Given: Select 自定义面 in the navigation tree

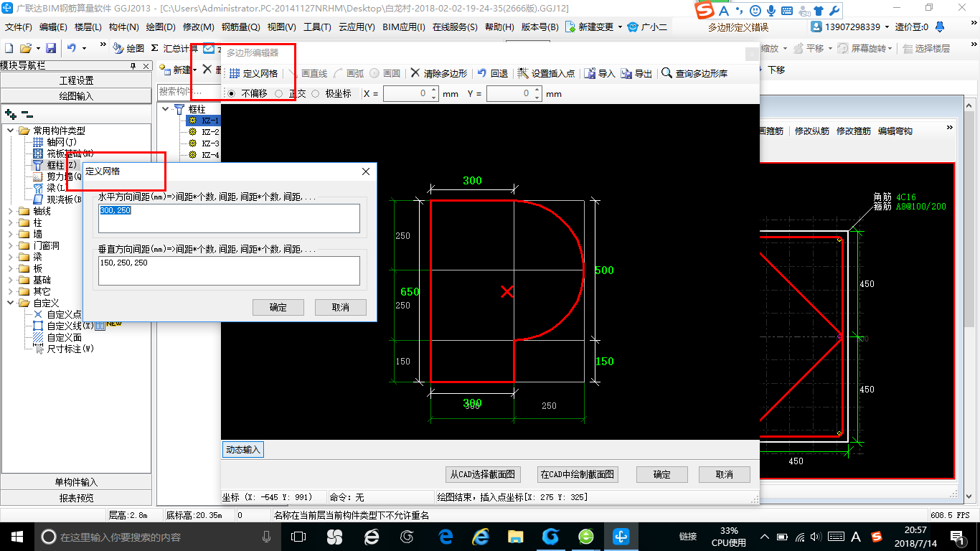Looking at the screenshot, I should coord(57,337).
